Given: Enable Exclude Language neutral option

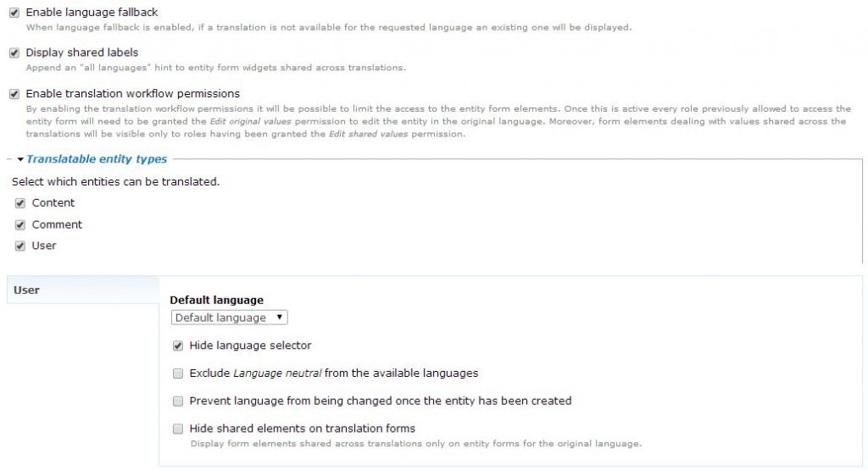Looking at the screenshot, I should (178, 373).
